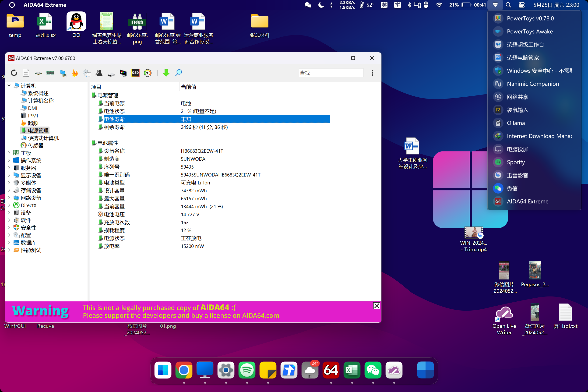The width and height of the screenshot is (588, 392).
Task: Open the weather widget in the dock
Action: 310,370
